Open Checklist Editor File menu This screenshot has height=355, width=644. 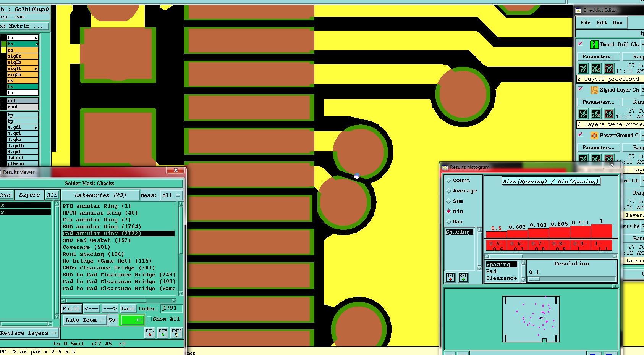pos(585,23)
